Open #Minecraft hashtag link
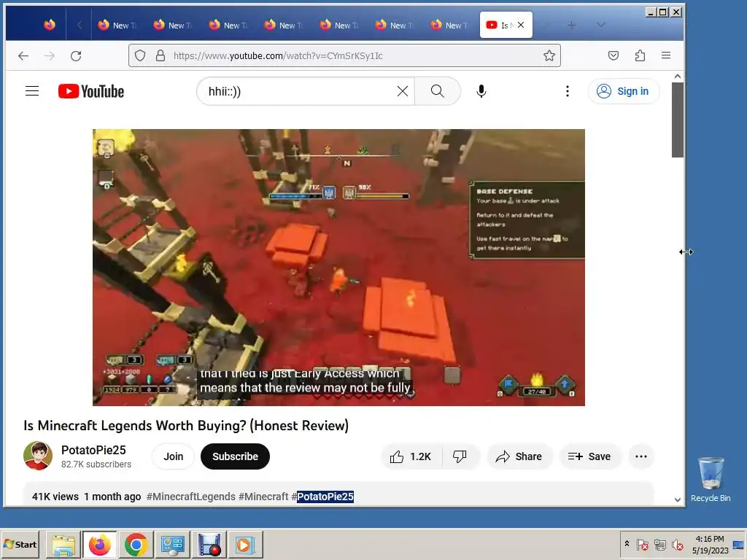The width and height of the screenshot is (747, 560). [263, 497]
